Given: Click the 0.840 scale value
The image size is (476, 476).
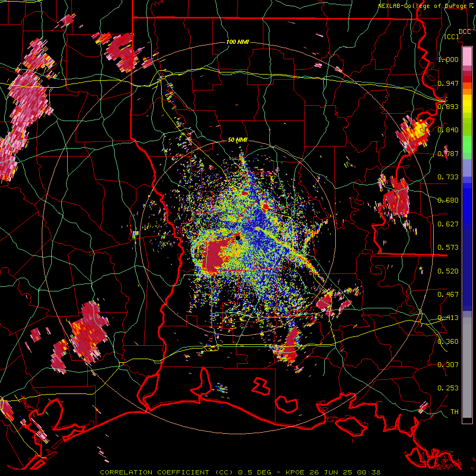Looking at the screenshot, I should click(448, 130).
